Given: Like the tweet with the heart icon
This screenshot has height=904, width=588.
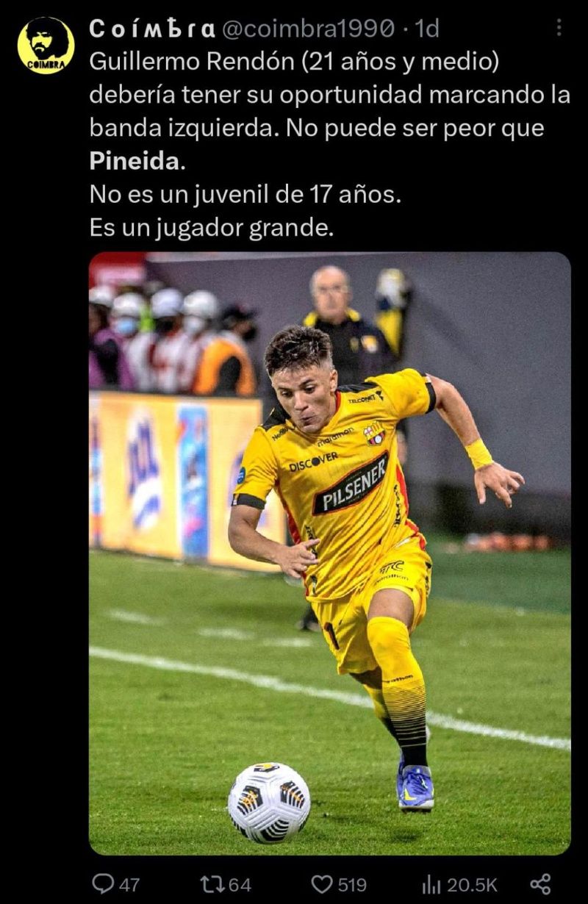Looking at the screenshot, I should 322,883.
